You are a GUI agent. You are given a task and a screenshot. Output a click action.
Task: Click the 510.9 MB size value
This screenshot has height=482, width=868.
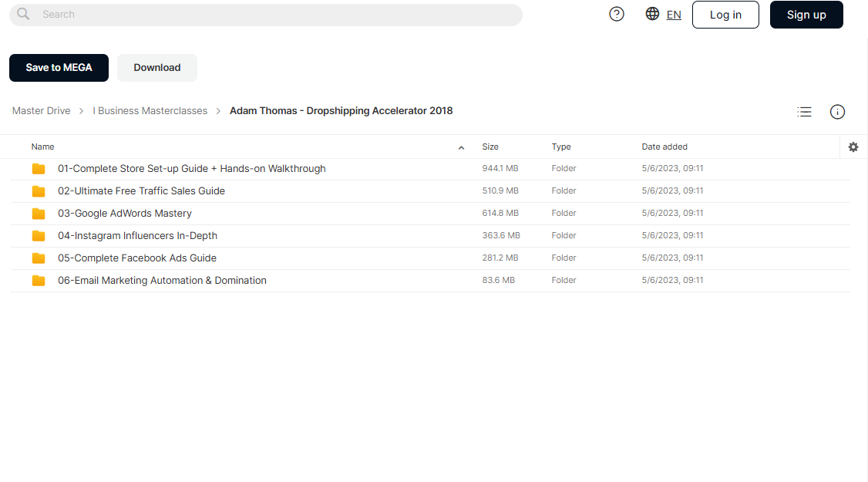pos(500,190)
